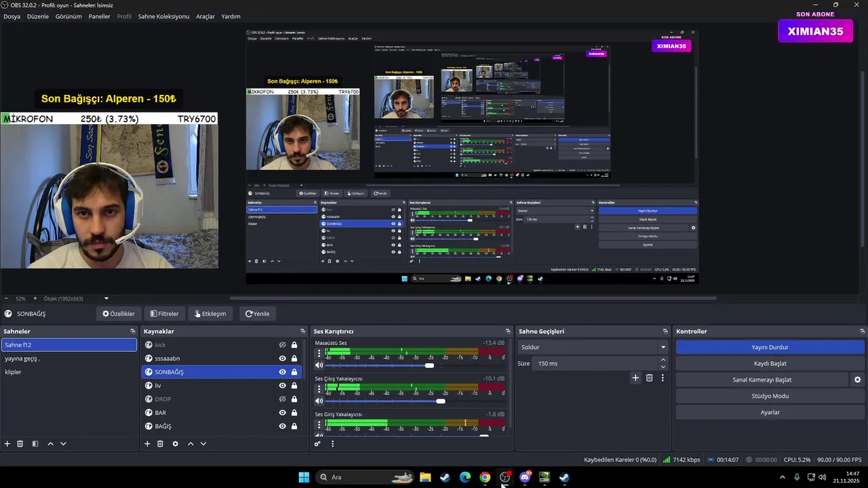This screenshot has height=488, width=868.
Task: Pop out the Sahne Geçişleri dock
Action: pyautogui.click(x=665, y=331)
